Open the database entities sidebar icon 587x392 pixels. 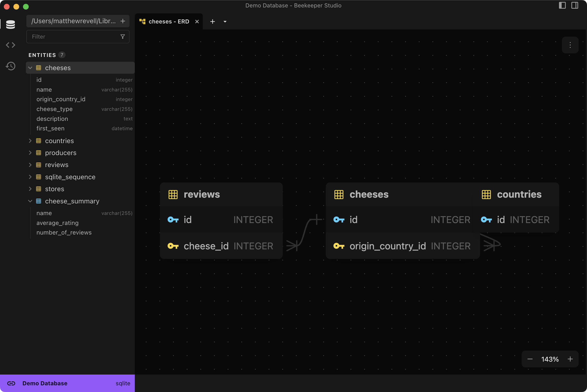pyautogui.click(x=11, y=24)
